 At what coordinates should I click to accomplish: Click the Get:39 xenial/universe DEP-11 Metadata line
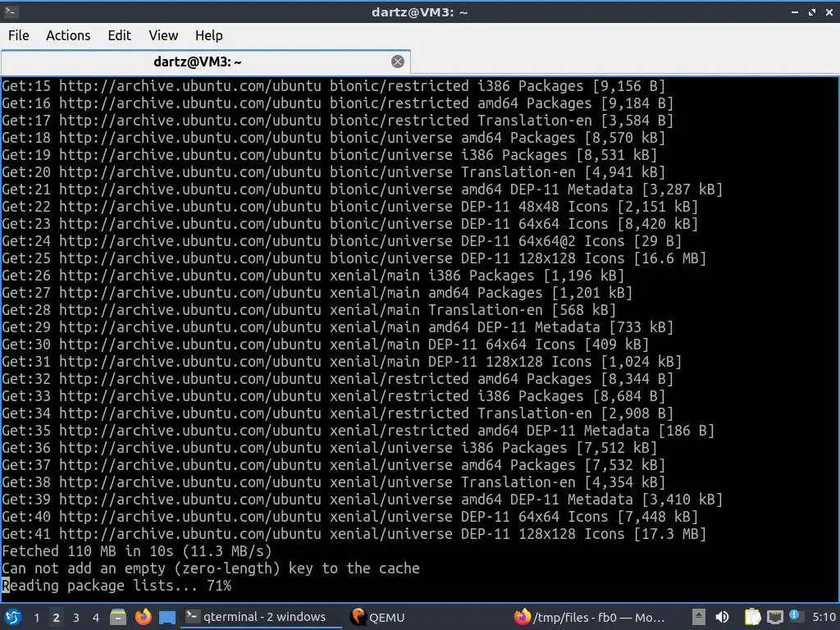pyautogui.click(x=362, y=500)
